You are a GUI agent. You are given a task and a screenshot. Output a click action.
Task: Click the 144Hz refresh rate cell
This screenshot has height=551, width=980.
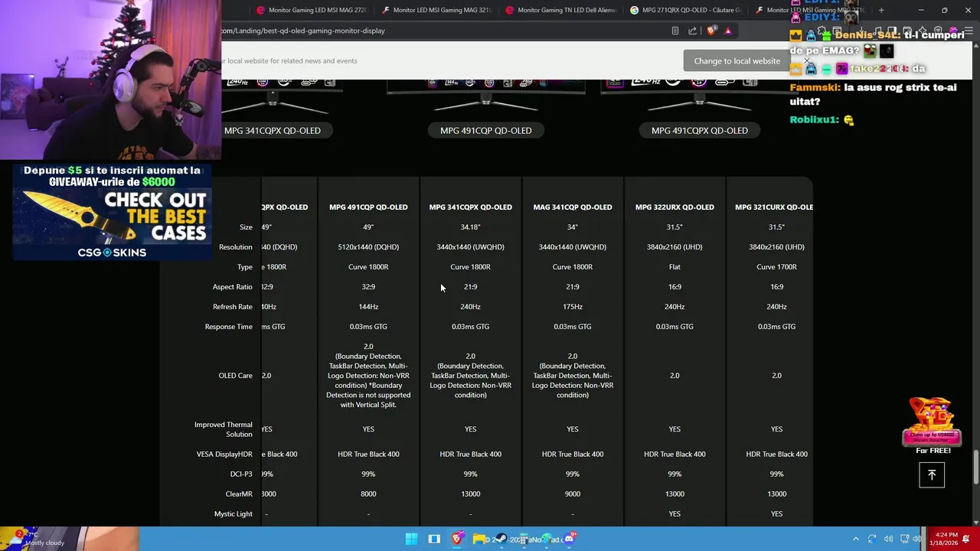(x=368, y=307)
